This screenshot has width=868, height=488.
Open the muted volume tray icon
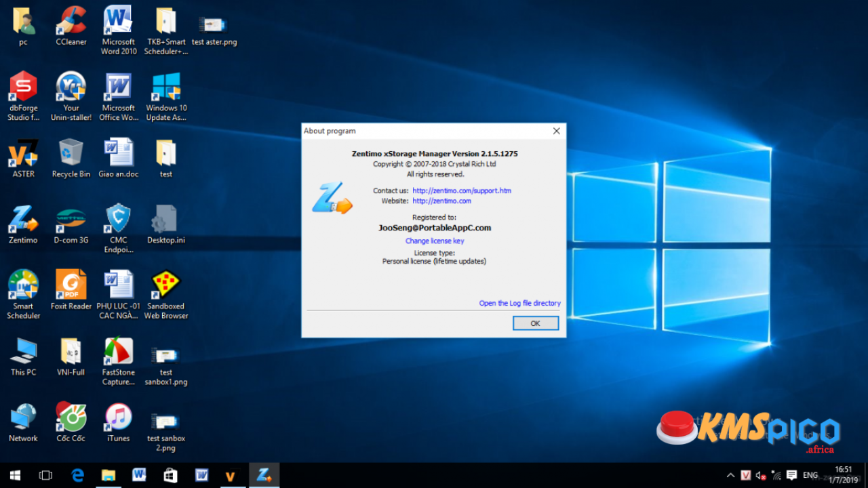761,475
